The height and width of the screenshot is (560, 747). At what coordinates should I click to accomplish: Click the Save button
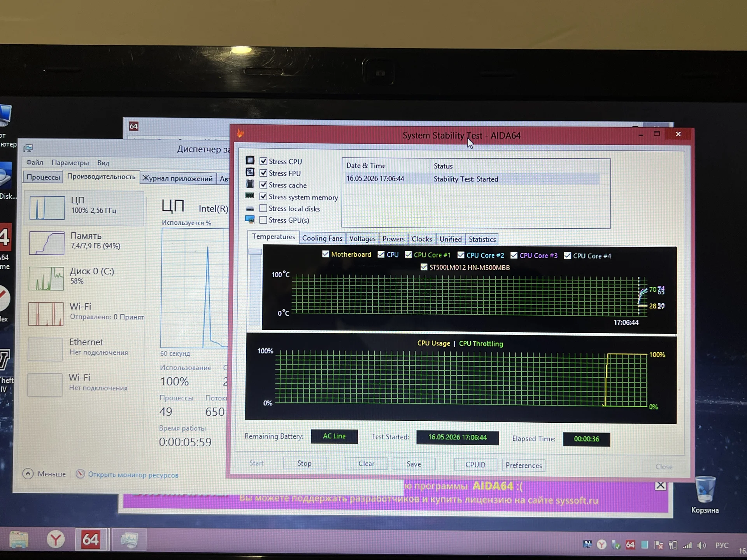414,464
